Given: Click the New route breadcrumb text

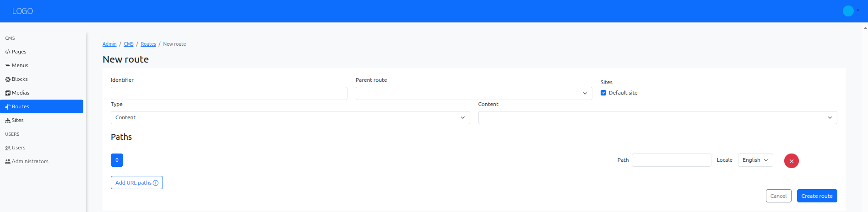Looking at the screenshot, I should click(x=174, y=44).
